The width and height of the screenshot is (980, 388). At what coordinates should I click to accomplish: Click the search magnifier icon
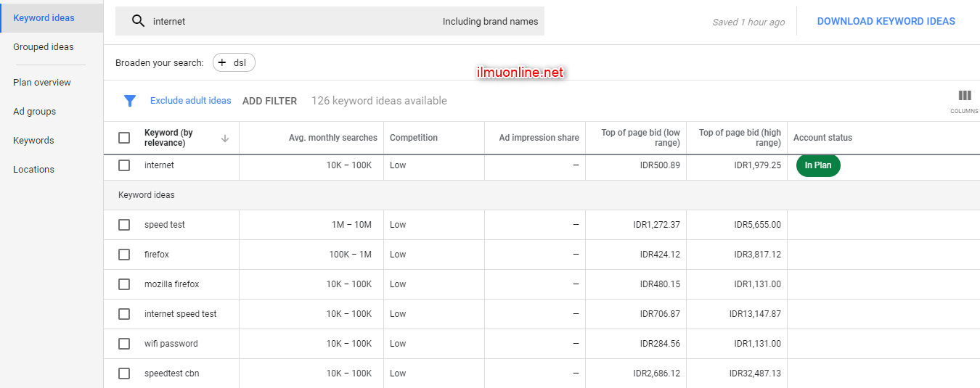[x=138, y=21]
